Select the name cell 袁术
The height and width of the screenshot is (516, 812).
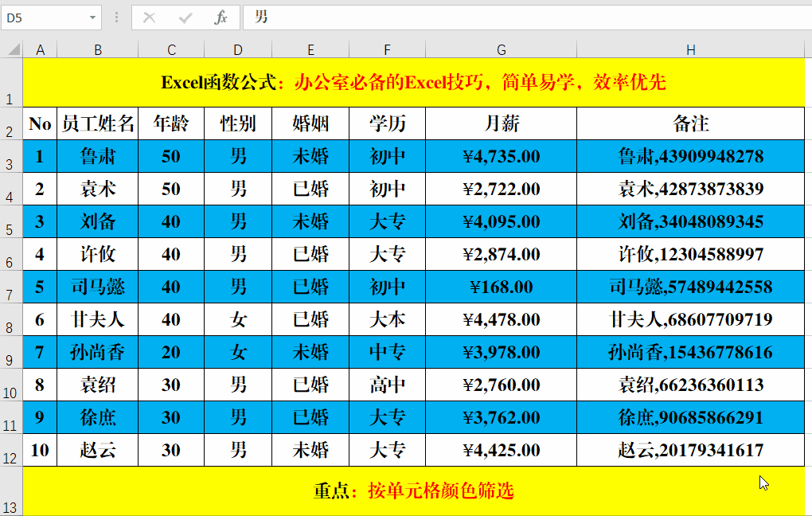pos(98,189)
